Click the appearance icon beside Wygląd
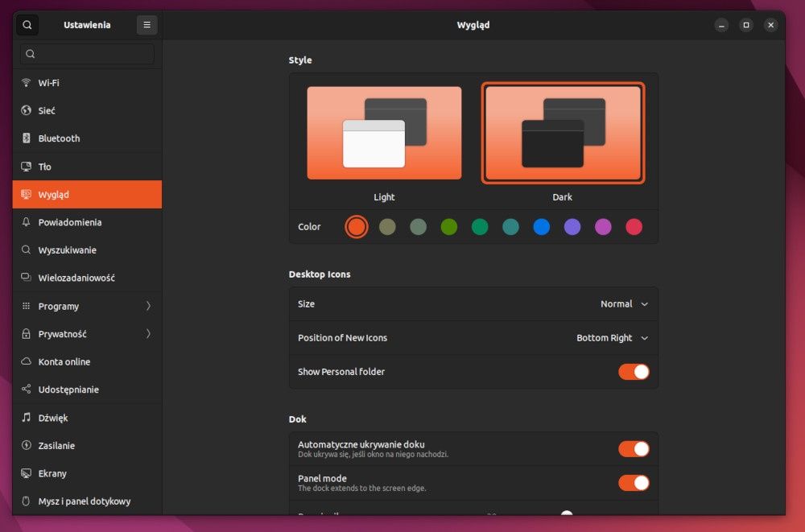 [x=27, y=194]
